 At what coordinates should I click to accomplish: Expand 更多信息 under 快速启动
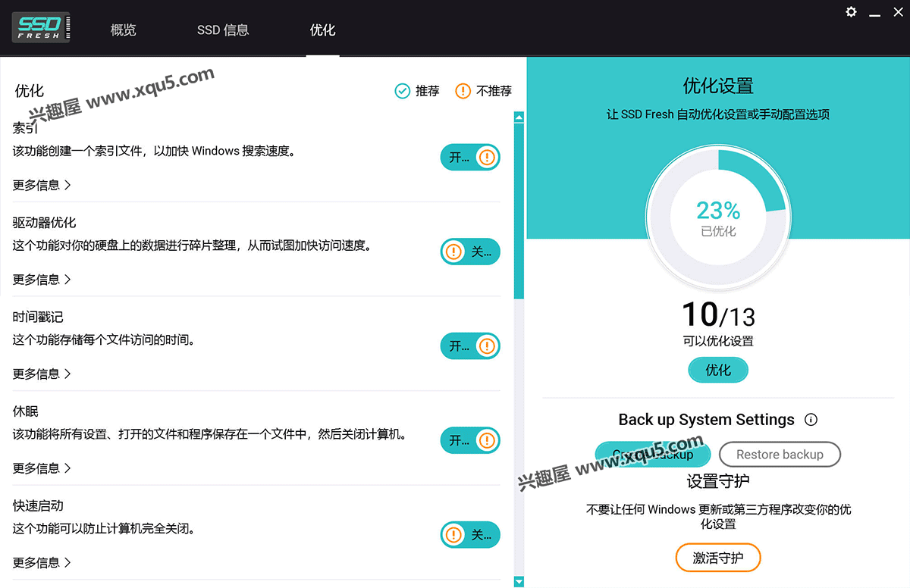pos(42,562)
